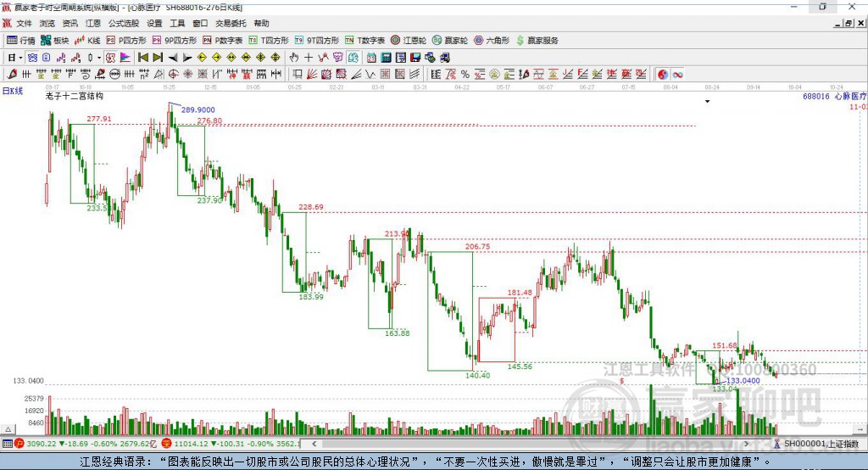Select the Gann fan lines tool
The image size is (868, 470).
[x=312, y=75]
